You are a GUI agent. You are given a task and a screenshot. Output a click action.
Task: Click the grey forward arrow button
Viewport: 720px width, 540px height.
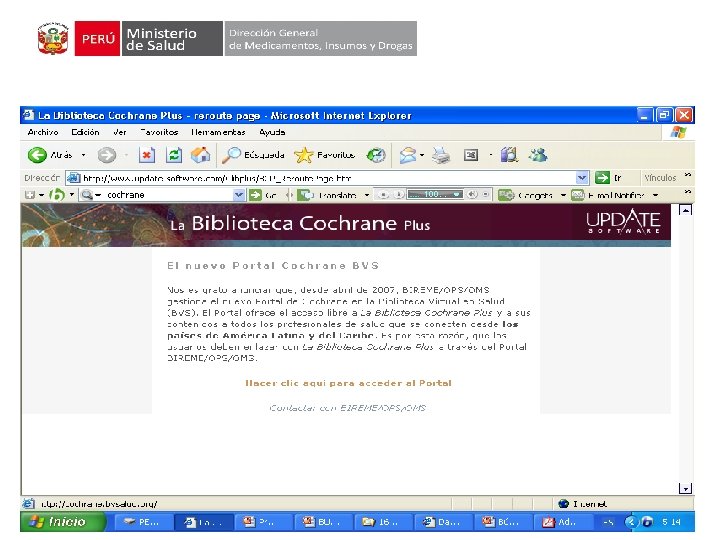tap(107, 155)
